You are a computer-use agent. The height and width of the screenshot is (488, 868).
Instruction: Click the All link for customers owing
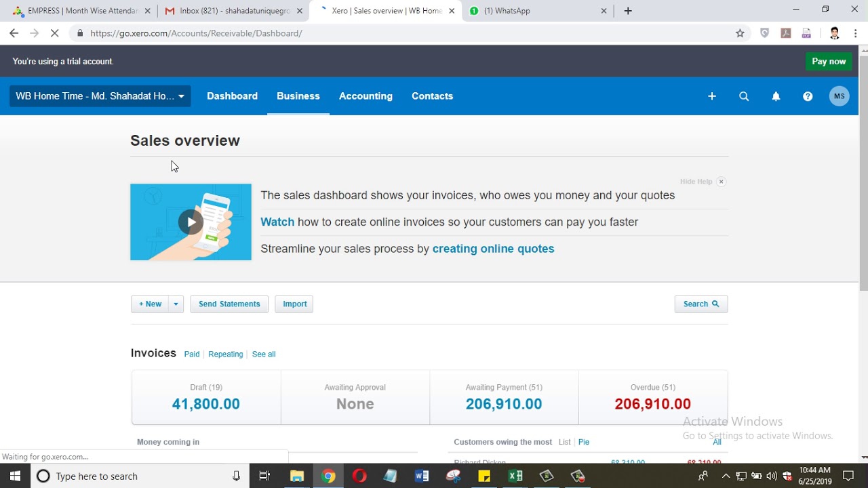pos(717,442)
